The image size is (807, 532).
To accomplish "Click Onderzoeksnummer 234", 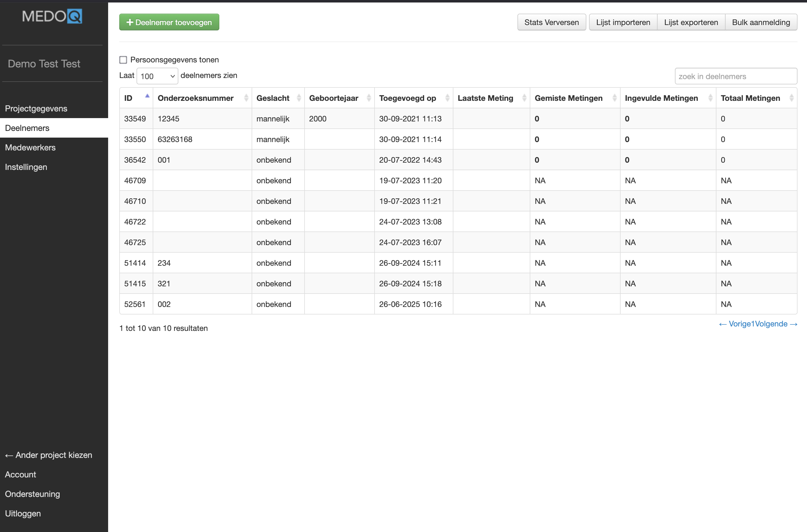I will (x=164, y=263).
